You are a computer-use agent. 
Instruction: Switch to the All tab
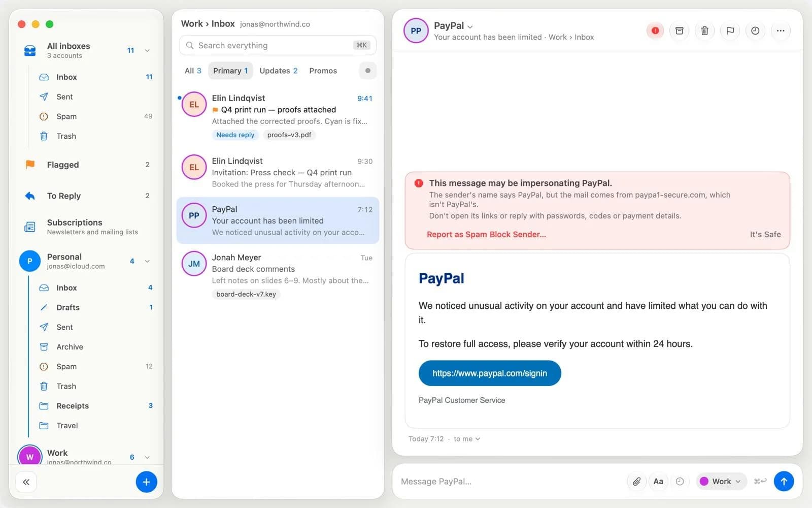(193, 71)
